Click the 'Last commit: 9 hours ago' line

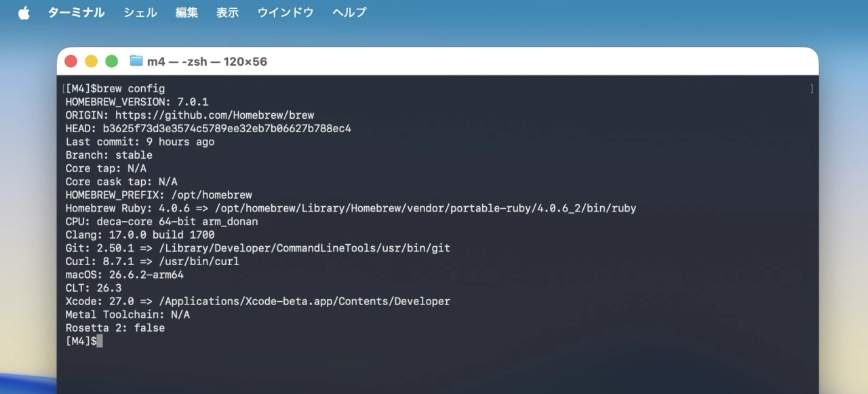tap(140, 142)
